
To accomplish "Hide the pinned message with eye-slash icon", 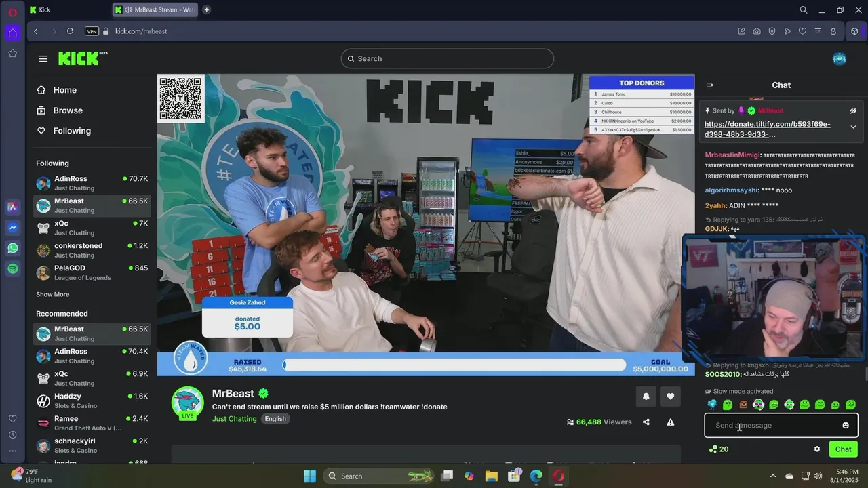I will pos(853,110).
